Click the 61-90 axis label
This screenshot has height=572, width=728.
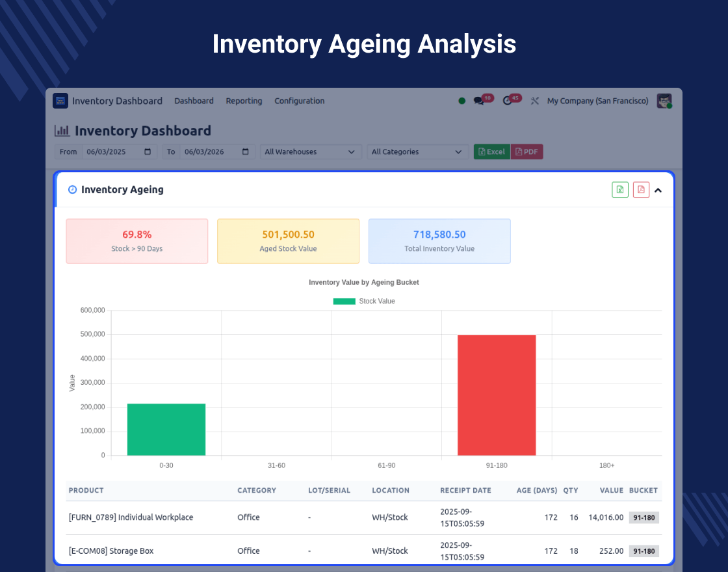click(x=386, y=465)
